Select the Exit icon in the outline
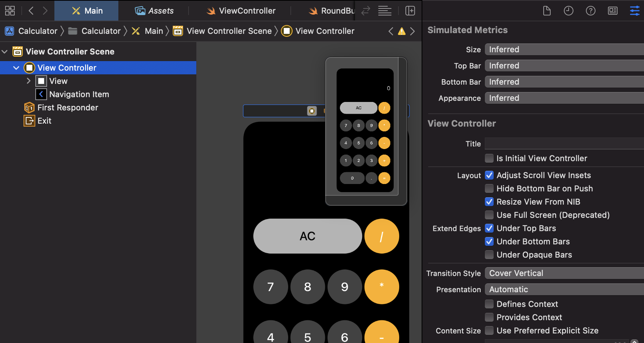Screen dimensions: 644x343 [x=29, y=121]
